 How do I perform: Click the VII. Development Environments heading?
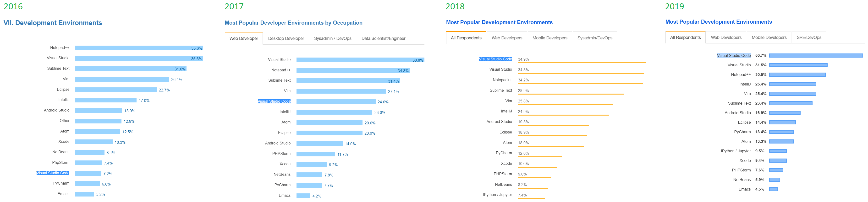click(53, 23)
